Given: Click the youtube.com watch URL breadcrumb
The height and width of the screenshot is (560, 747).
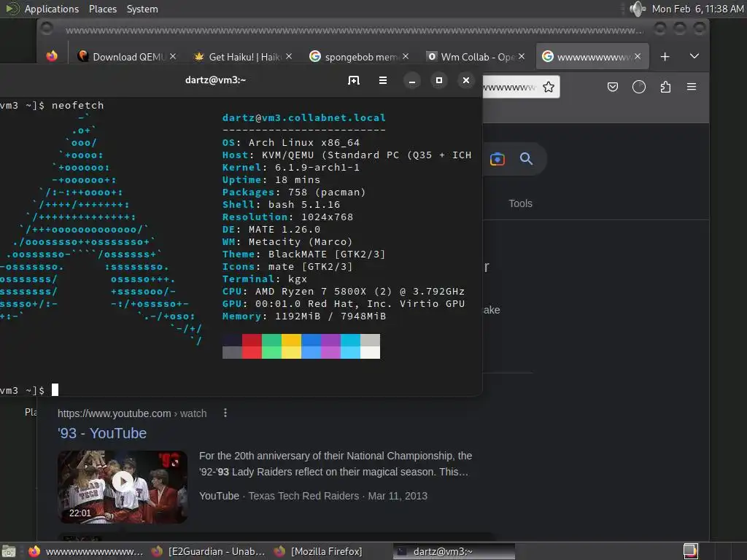Looking at the screenshot, I should coord(132,413).
